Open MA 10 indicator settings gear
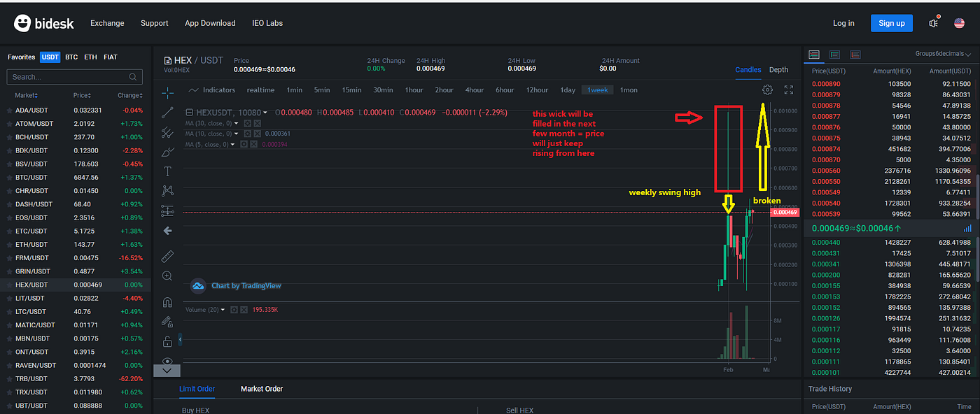The image size is (980, 414). tap(248, 134)
